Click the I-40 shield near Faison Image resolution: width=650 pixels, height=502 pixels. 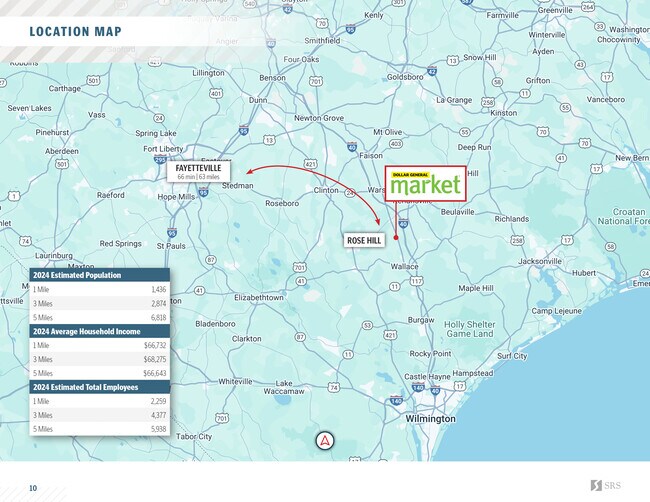352,146
